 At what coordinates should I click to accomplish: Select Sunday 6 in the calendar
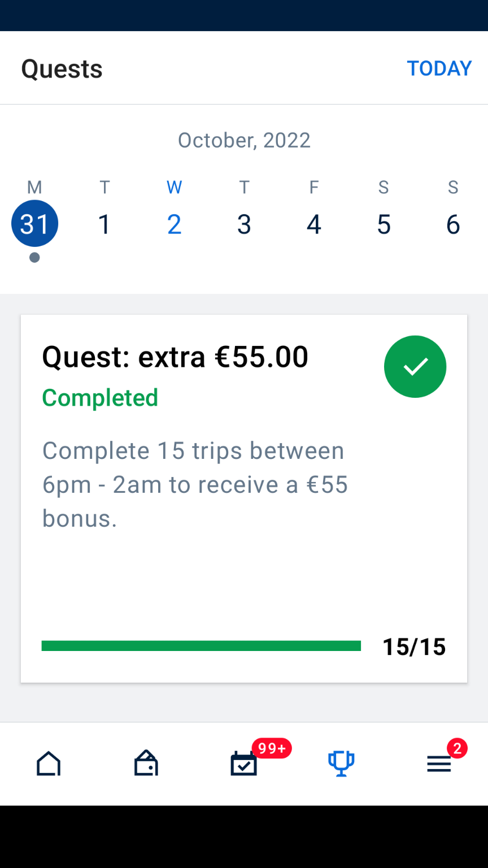tap(453, 224)
